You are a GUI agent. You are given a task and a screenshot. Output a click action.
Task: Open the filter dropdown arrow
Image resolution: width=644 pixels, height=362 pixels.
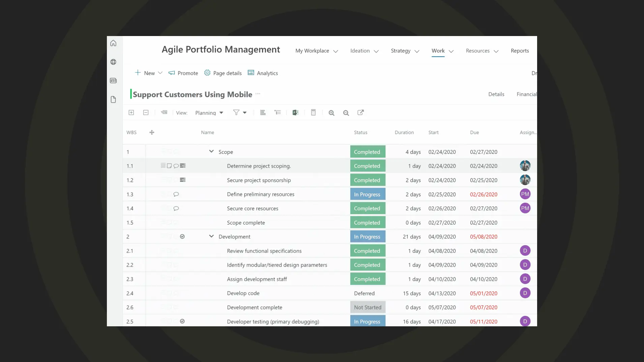(245, 113)
